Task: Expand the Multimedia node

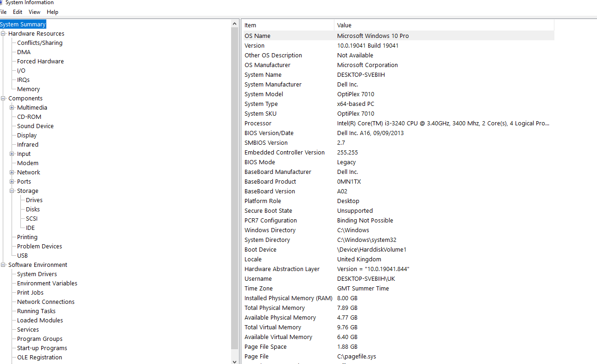Action: pyautogui.click(x=12, y=107)
